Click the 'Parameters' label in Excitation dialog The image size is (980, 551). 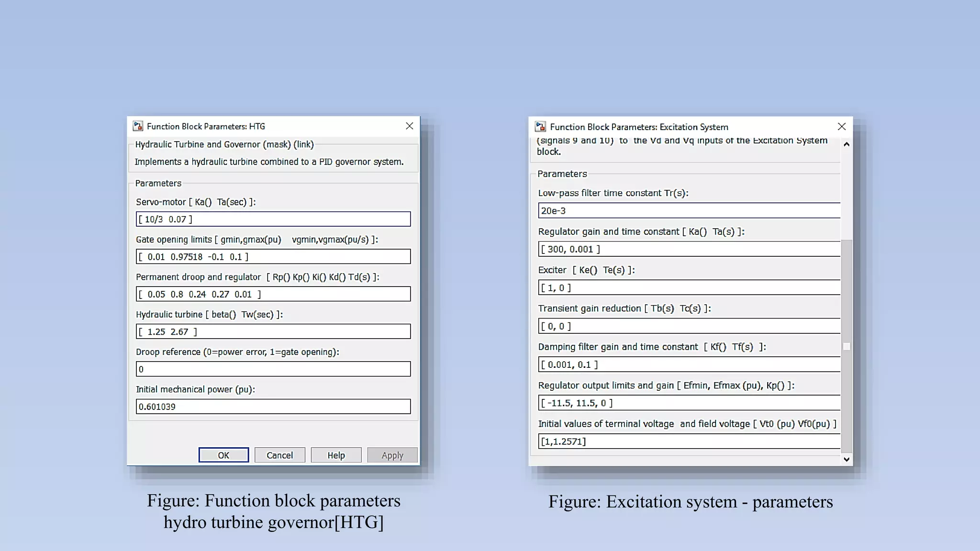point(562,174)
